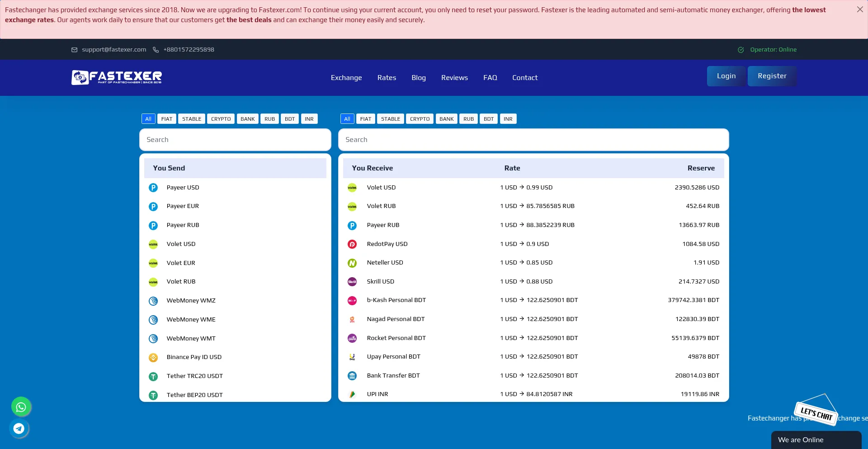Click RedotPay USD icon
Image resolution: width=868 pixels, height=449 pixels.
[x=352, y=244]
